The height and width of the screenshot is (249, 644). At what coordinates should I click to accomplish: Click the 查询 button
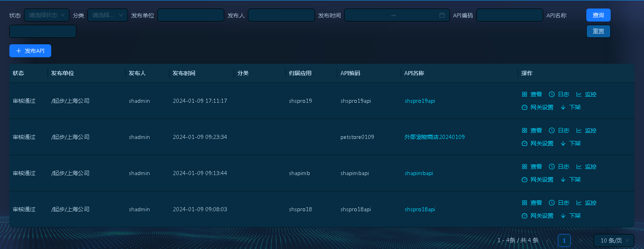point(598,15)
